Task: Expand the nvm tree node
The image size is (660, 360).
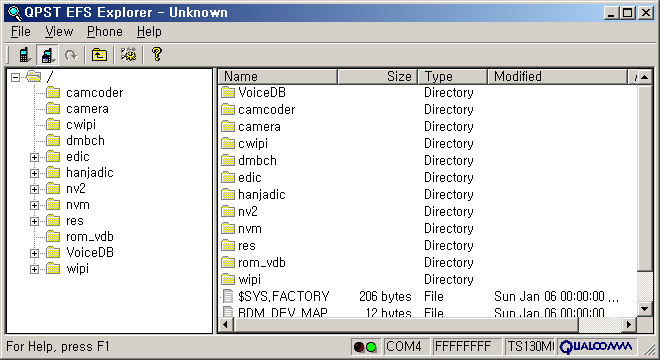Action: tap(35, 205)
